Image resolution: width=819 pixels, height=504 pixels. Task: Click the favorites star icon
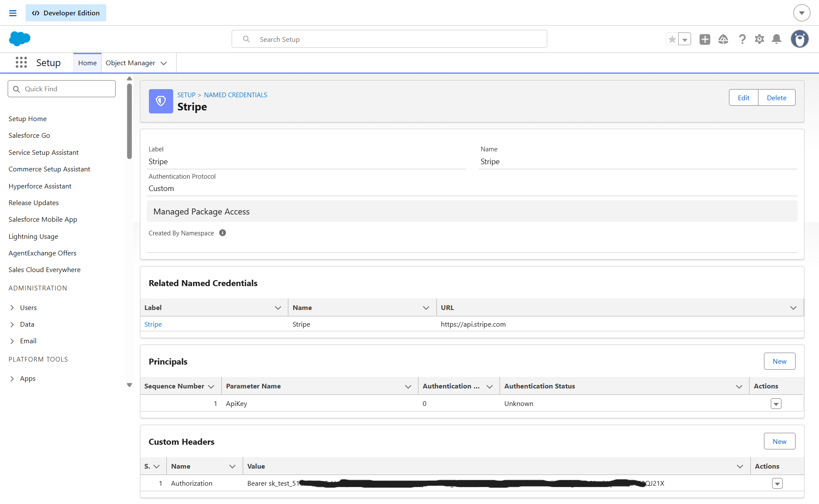(672, 39)
